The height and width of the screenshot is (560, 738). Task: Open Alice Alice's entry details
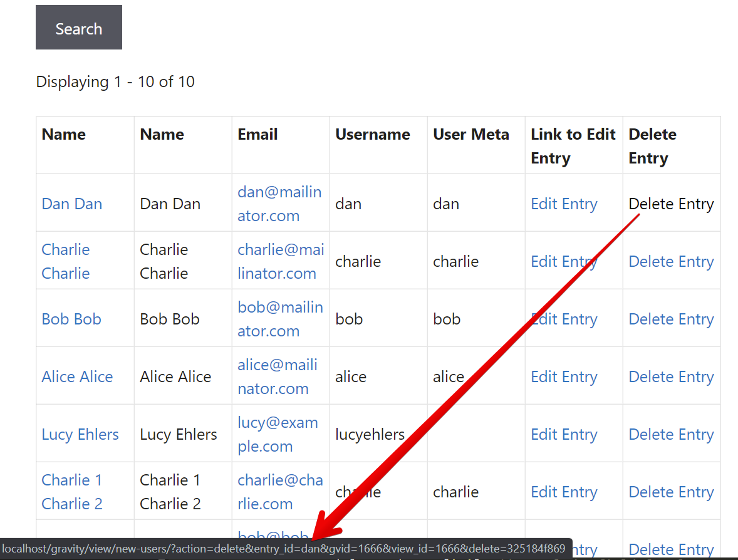77,376
